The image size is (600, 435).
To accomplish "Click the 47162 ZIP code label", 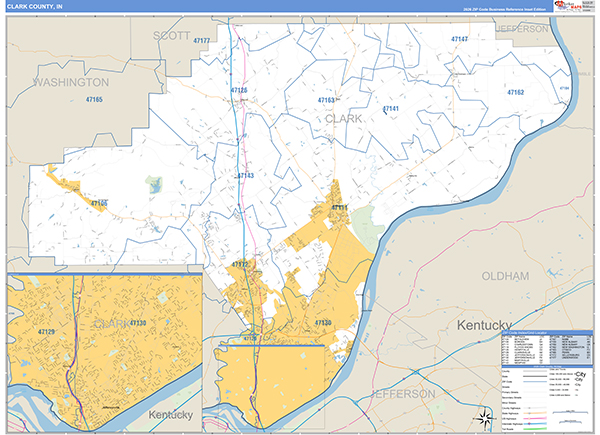I will (515, 92).
